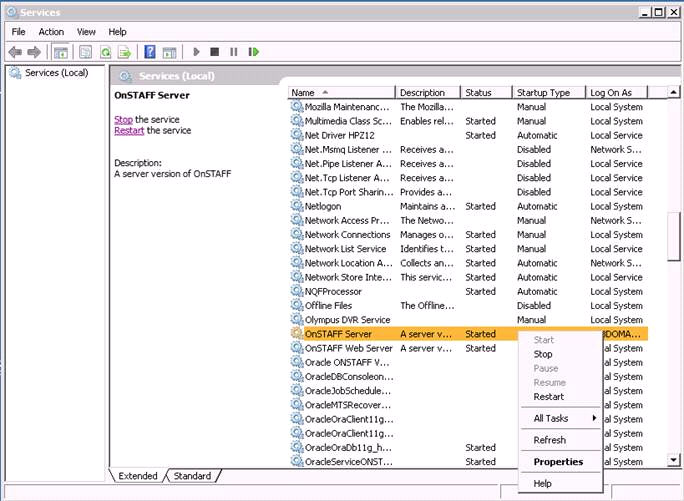Click the gear icon beside OnSTAFF Web Server
This screenshot has width=684, height=501.
[x=297, y=348]
